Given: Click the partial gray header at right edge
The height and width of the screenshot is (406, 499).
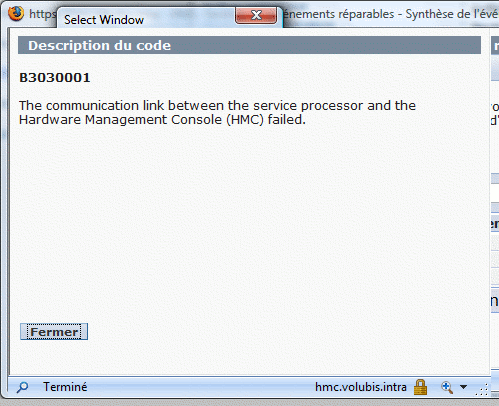Looking at the screenshot, I should 495,45.
